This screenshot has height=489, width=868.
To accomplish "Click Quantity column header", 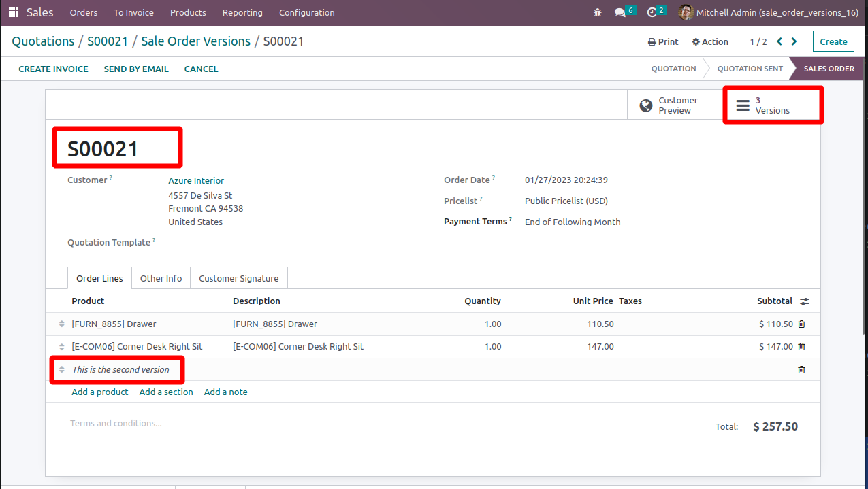I will tap(483, 301).
